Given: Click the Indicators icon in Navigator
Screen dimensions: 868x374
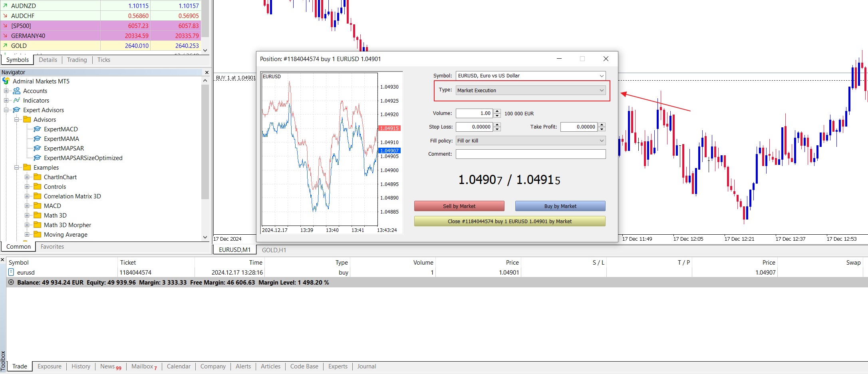Looking at the screenshot, I should coord(17,100).
